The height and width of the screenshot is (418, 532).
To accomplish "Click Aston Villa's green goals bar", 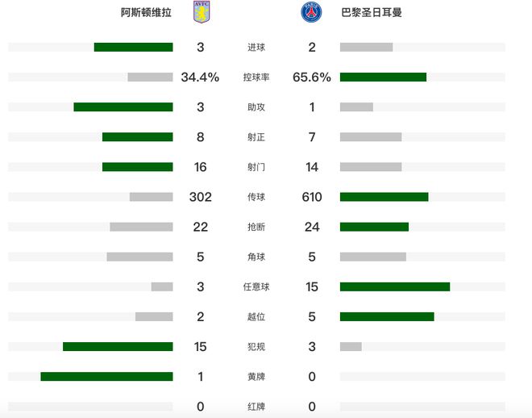I will [x=133, y=47].
